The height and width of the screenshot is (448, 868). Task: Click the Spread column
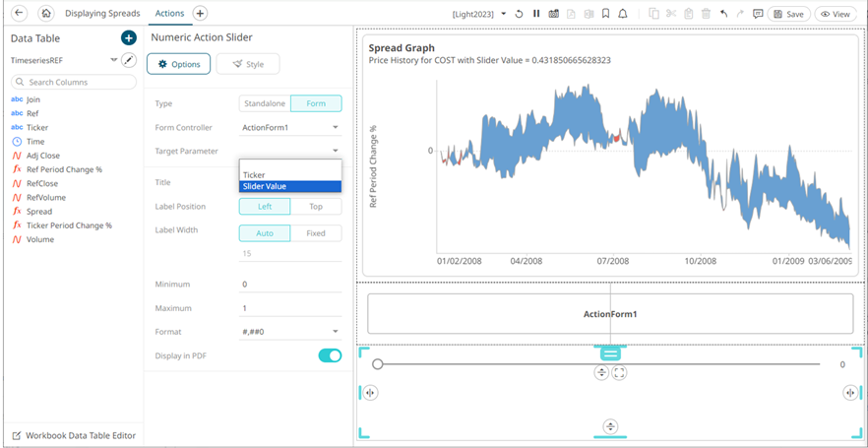(39, 212)
